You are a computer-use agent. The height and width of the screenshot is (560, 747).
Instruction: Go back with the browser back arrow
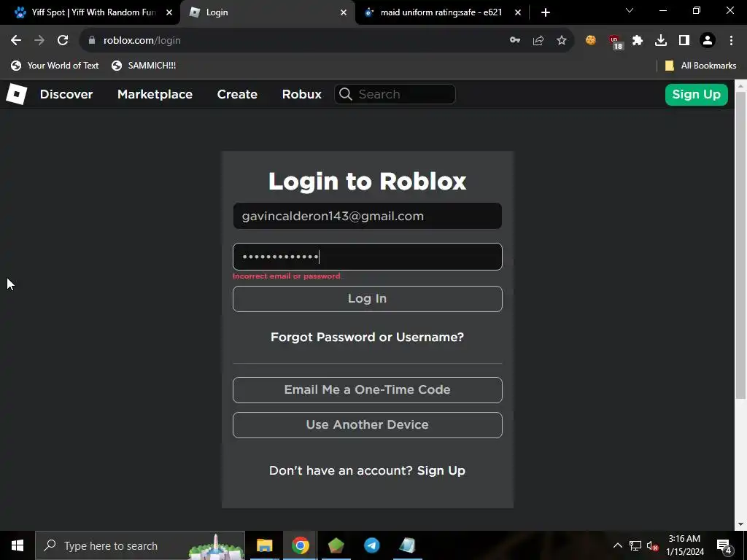[16, 41]
